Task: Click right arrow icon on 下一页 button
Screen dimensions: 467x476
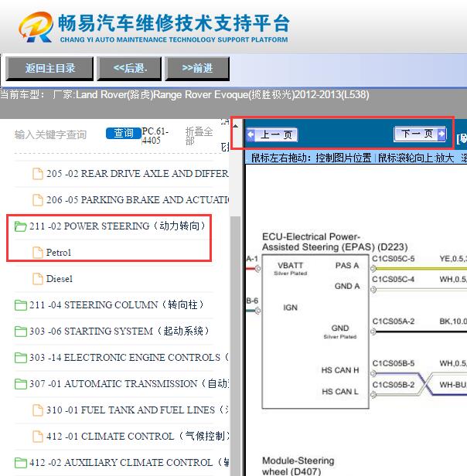Action: (x=441, y=134)
